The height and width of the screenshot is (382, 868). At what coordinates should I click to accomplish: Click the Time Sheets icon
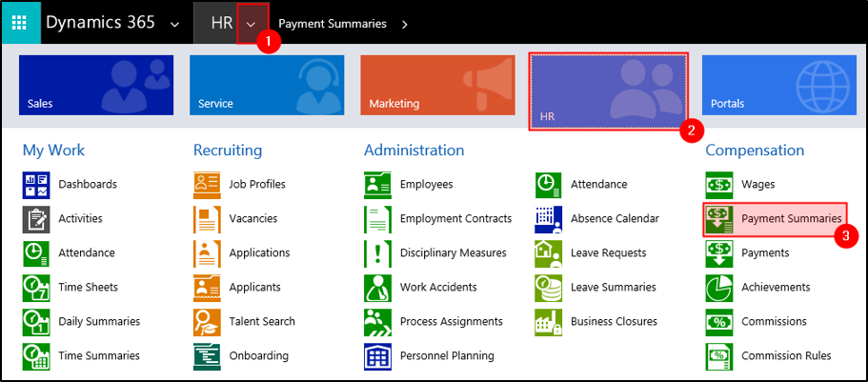coord(36,288)
